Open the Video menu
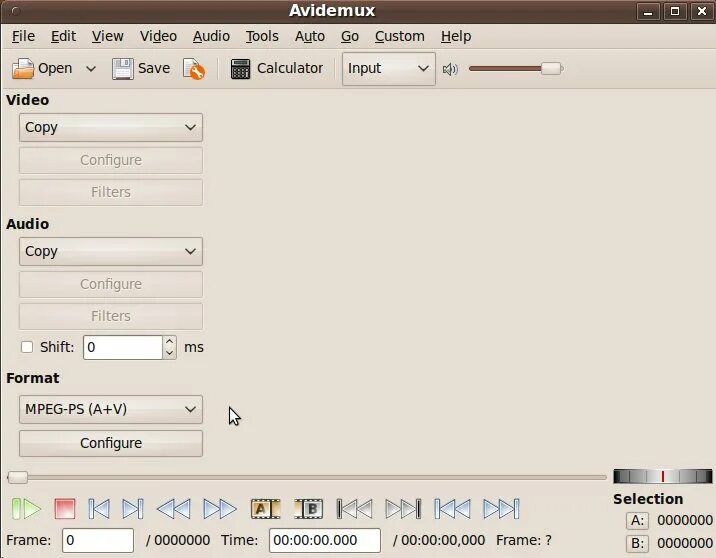The image size is (716, 558). point(158,36)
